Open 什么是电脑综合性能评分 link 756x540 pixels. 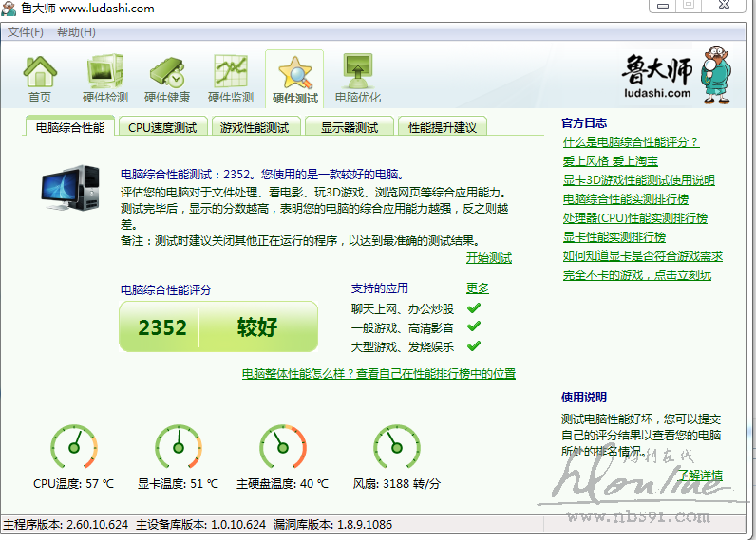point(630,142)
